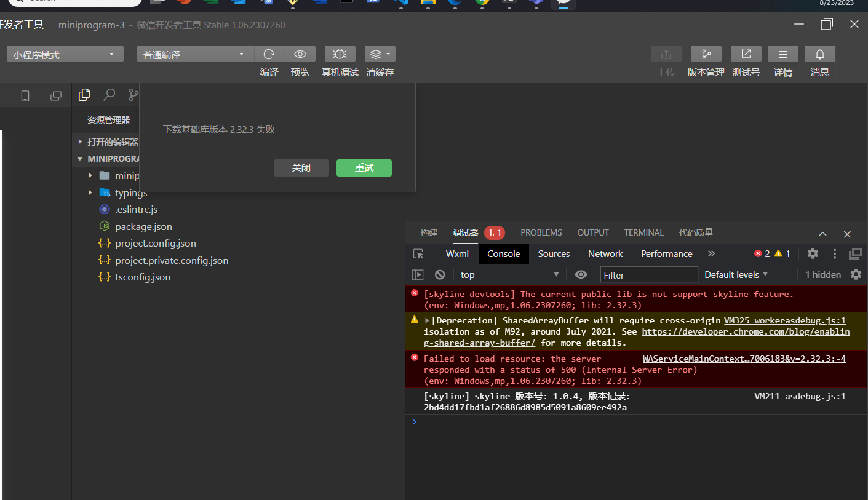This screenshot has width=868, height=500.
Task: Open the PROBLEMS tab
Action: click(x=541, y=232)
